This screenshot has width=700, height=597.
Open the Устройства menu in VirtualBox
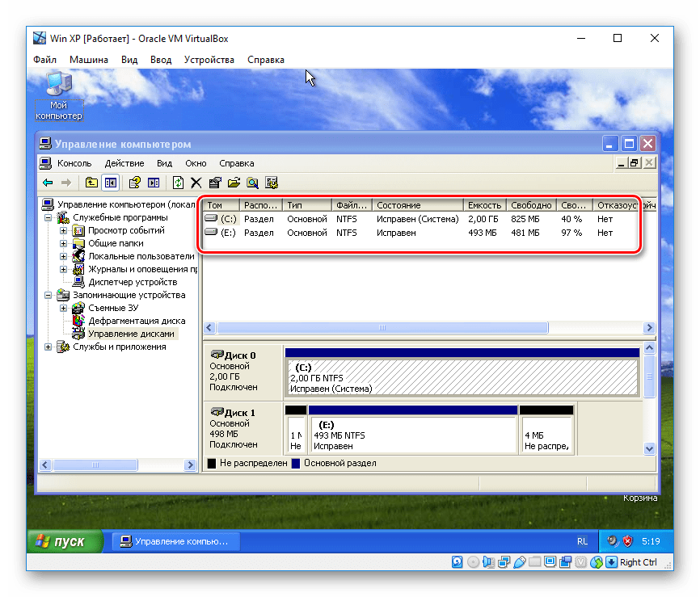tap(209, 60)
